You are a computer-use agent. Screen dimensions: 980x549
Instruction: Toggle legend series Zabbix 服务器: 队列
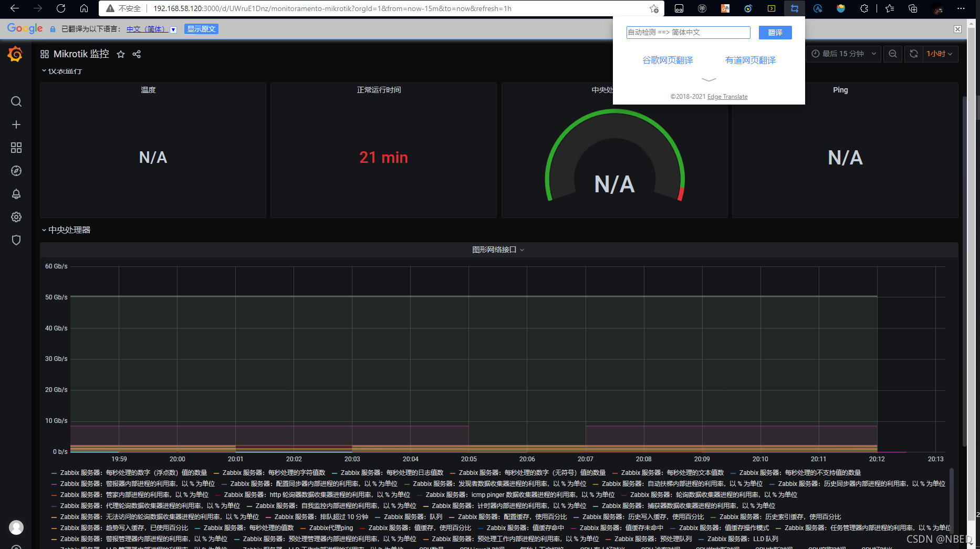tap(409, 516)
